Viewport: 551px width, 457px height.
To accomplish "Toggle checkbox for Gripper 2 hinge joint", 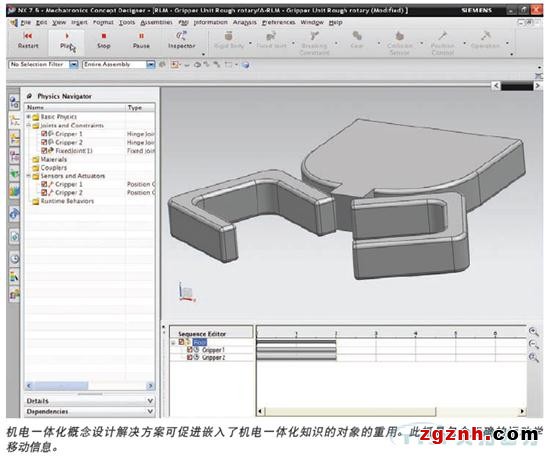I will (x=44, y=142).
